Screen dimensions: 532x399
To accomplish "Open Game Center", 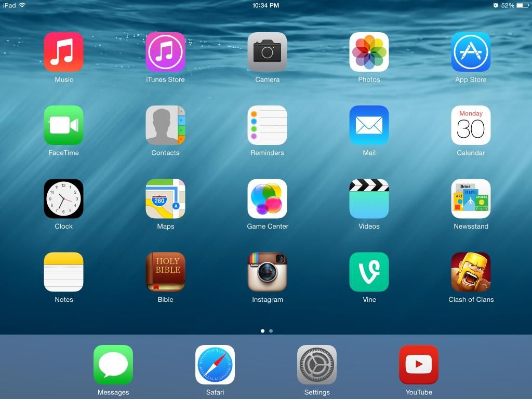I will click(x=267, y=198).
